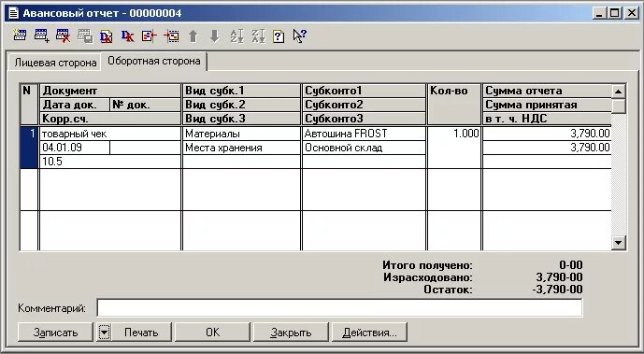
Task: Click the Вид субк.2 header
Action: (x=241, y=105)
